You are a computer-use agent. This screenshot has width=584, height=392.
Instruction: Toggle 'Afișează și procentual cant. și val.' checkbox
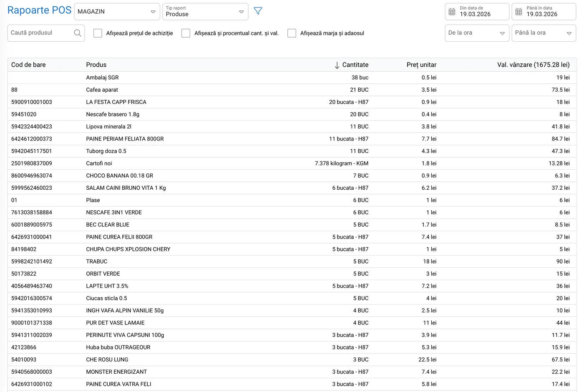coord(186,33)
